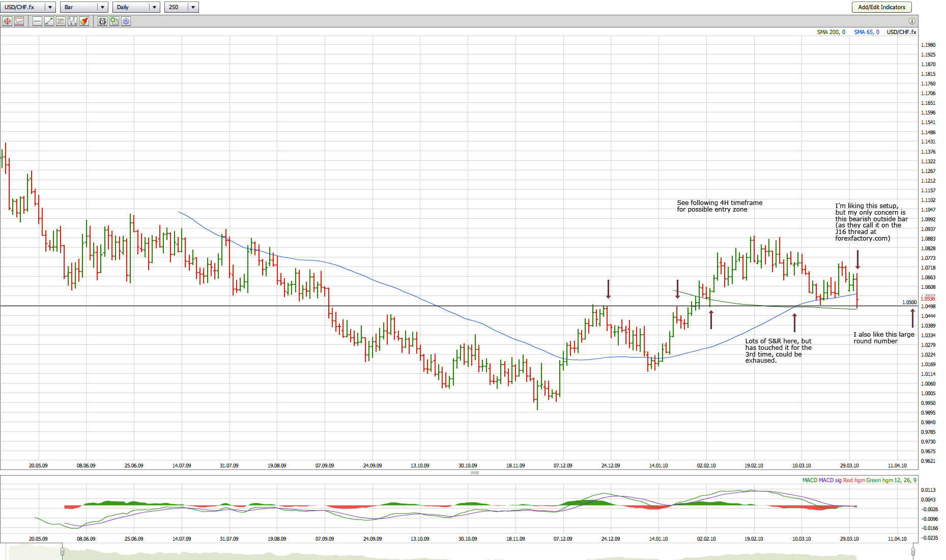946x560 pixels.
Task: Open the alarm clock alert tool
Action: (102, 21)
